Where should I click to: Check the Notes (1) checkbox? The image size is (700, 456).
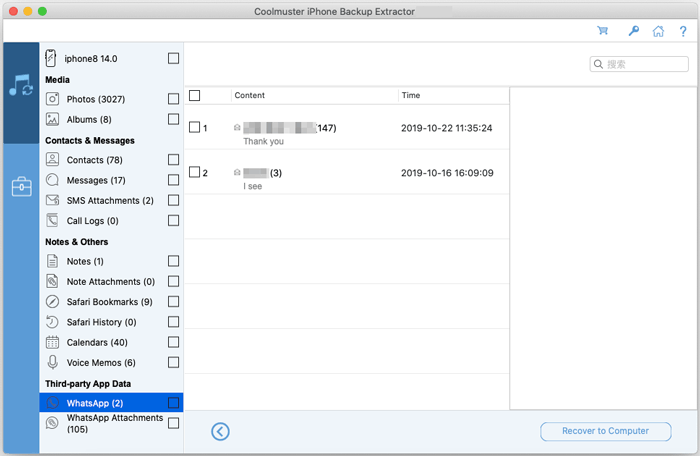click(174, 261)
